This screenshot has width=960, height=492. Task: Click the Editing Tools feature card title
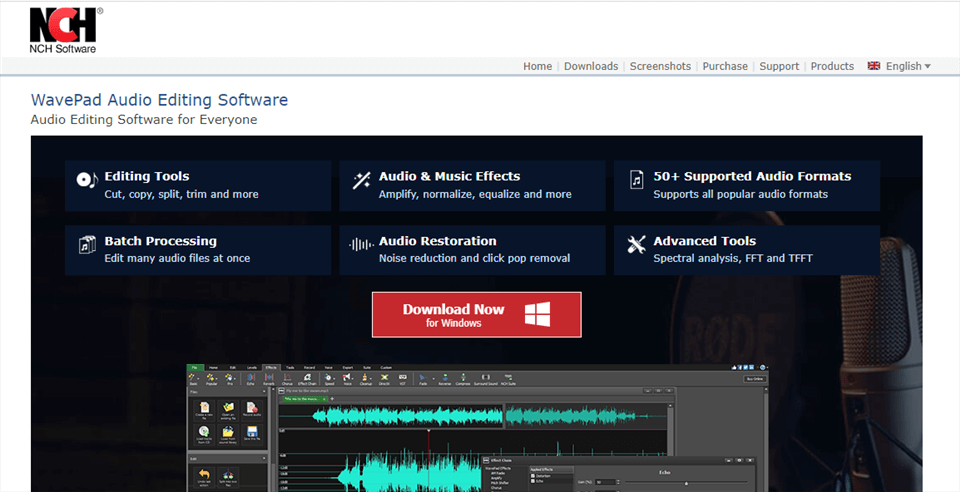tap(147, 176)
